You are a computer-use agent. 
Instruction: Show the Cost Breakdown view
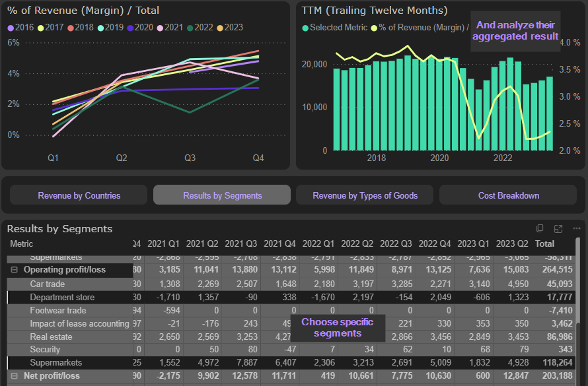click(x=508, y=195)
